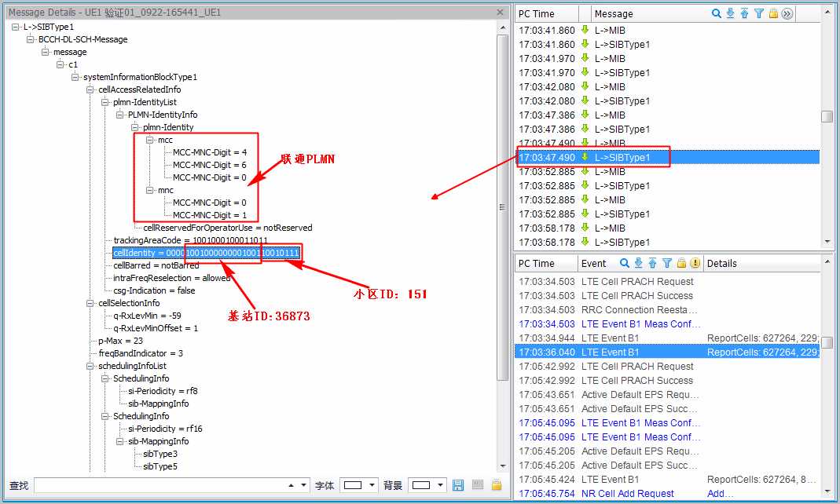Toggle the lock icon in the Event panel header
This screenshot has width=840, height=504.
(681, 263)
